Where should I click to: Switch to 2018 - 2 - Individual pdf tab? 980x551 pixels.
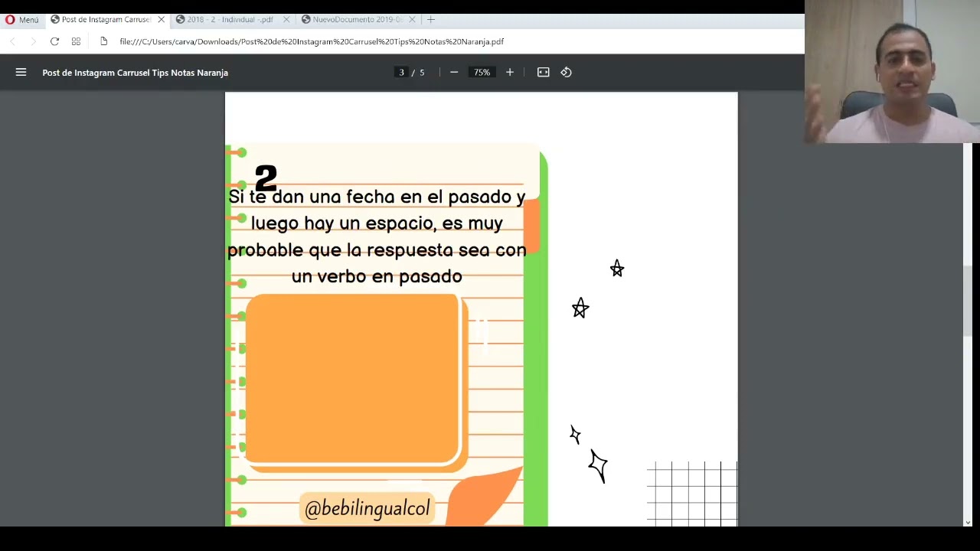pyautogui.click(x=230, y=20)
